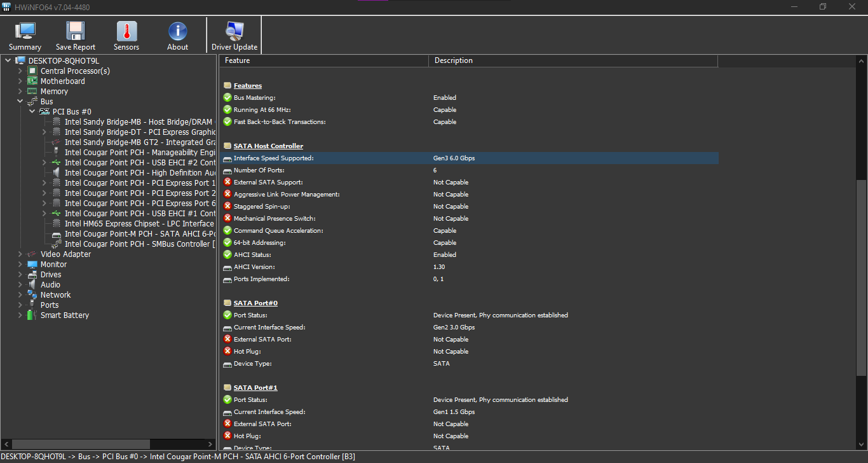Select the DESKTOP-8QHOT9L computer icon in tree
Viewport: 868px width, 463px height.
(x=20, y=60)
